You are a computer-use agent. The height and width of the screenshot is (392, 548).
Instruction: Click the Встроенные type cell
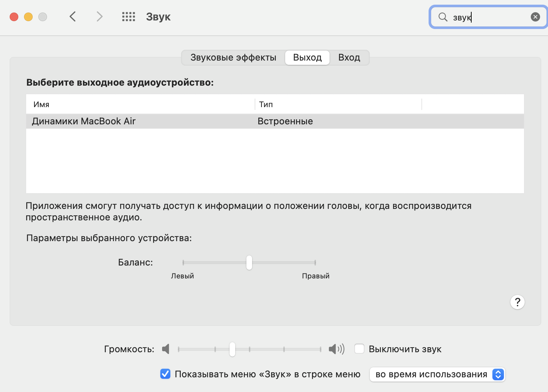tap(285, 121)
